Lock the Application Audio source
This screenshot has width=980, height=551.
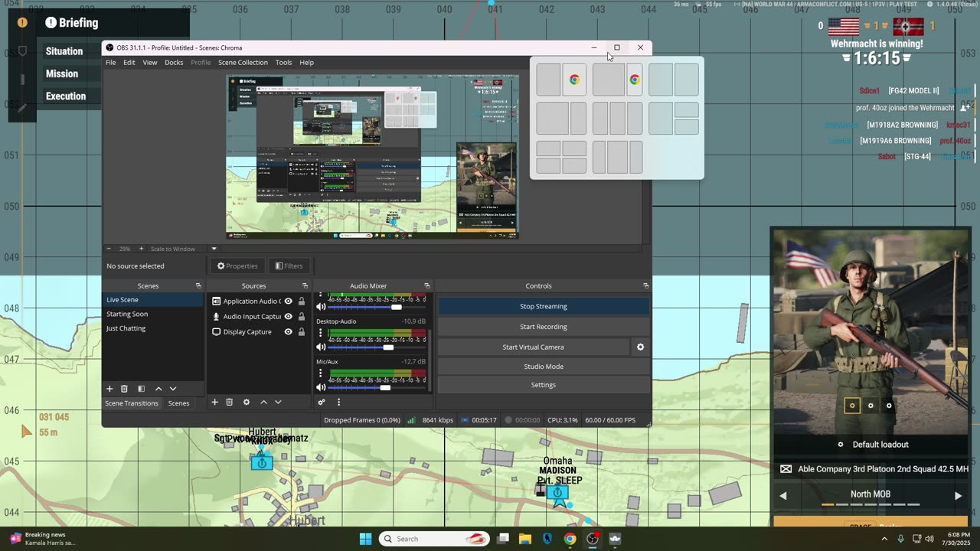301,301
